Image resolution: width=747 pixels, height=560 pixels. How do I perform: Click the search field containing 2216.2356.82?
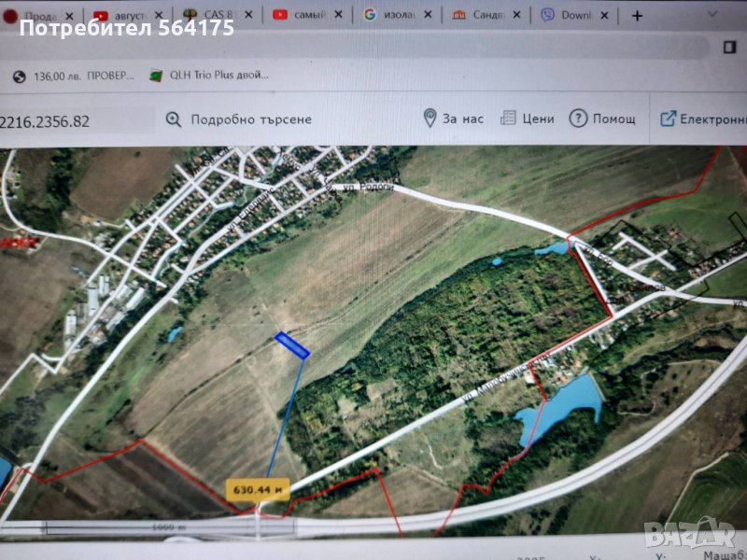[75, 120]
